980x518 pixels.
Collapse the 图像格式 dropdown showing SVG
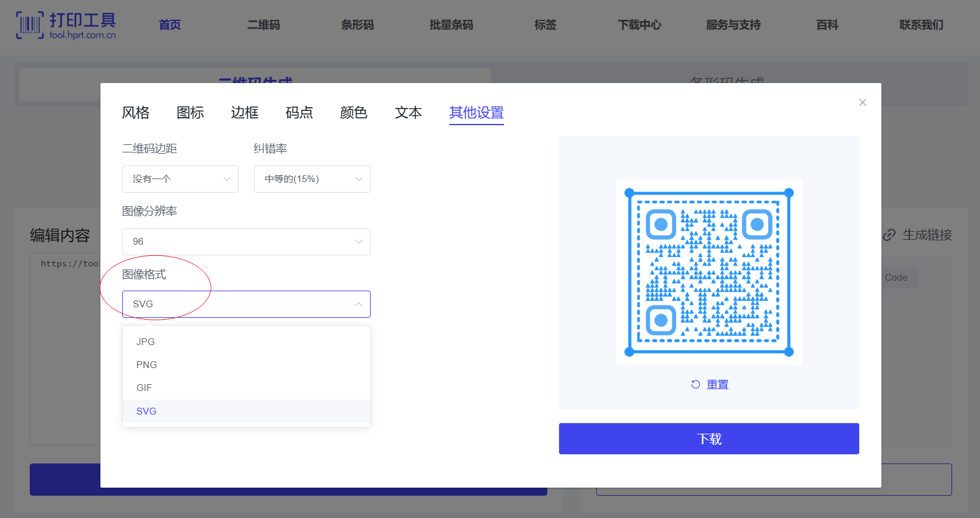click(x=246, y=304)
